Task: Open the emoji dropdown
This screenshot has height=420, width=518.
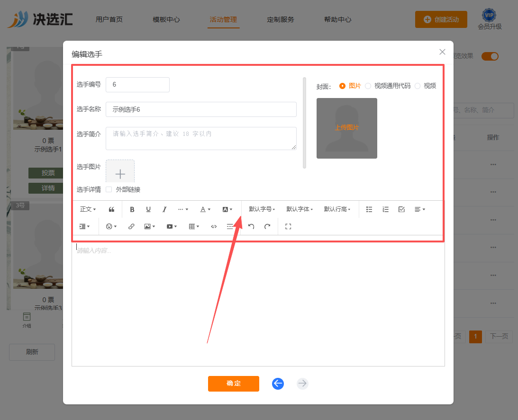Action: coord(111,226)
